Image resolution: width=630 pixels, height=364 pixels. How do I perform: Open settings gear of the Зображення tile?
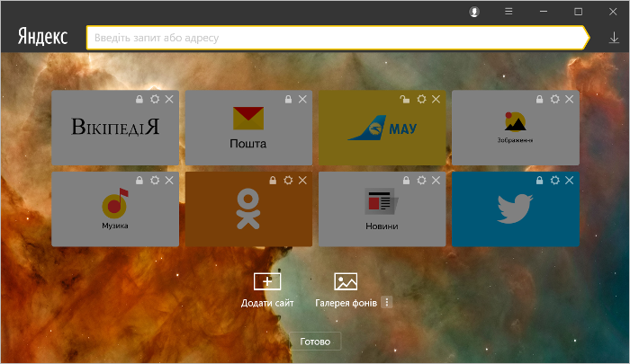click(555, 99)
